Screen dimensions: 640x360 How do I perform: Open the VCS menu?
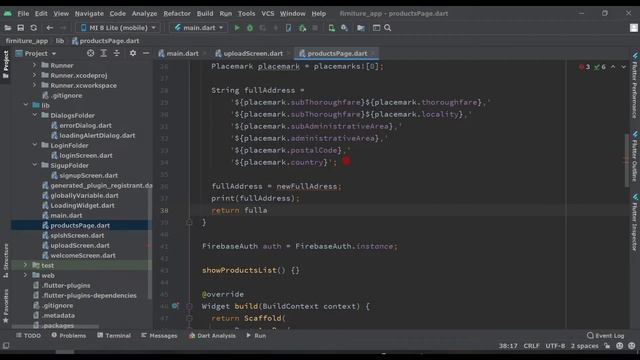(x=268, y=13)
